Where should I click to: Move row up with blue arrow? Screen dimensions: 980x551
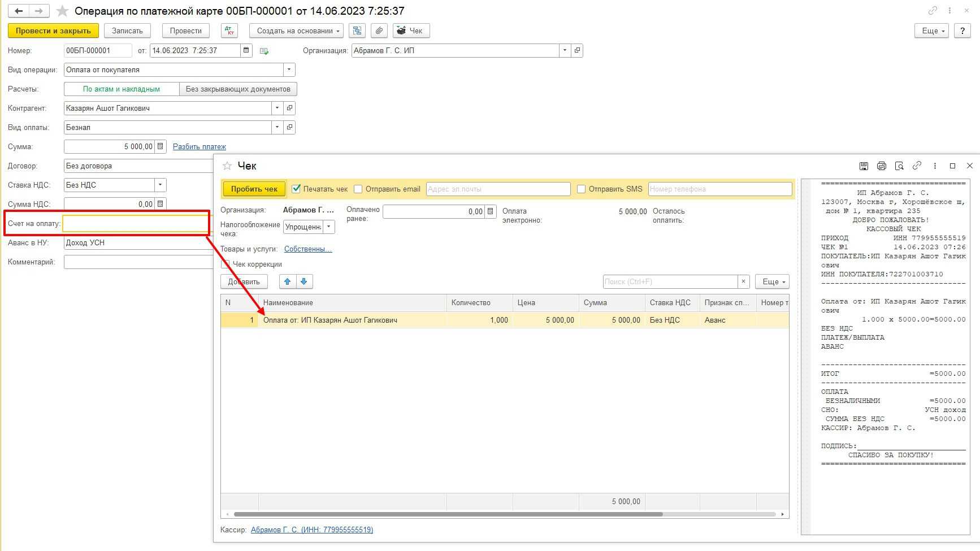coord(288,281)
